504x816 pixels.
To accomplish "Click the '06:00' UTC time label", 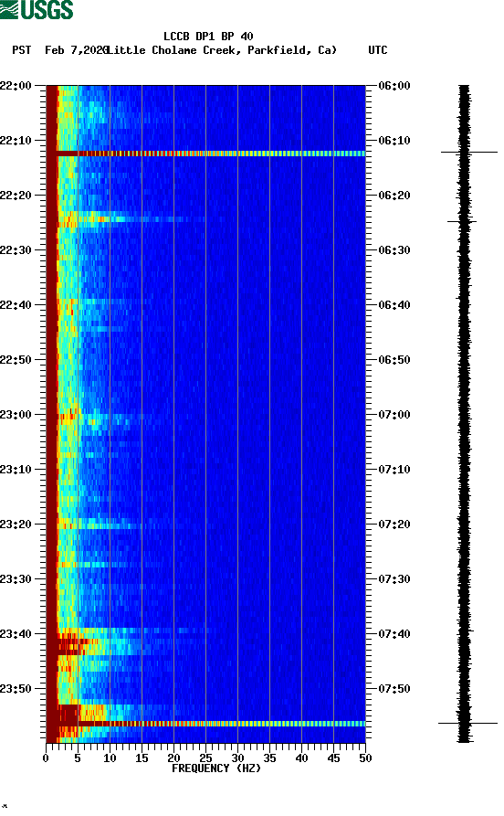I will pyautogui.click(x=394, y=85).
